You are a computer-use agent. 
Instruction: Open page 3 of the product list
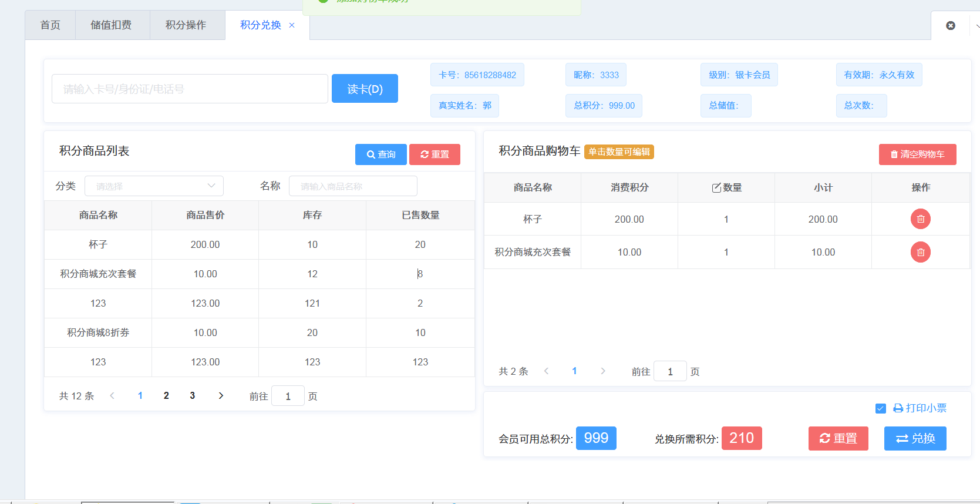(192, 396)
